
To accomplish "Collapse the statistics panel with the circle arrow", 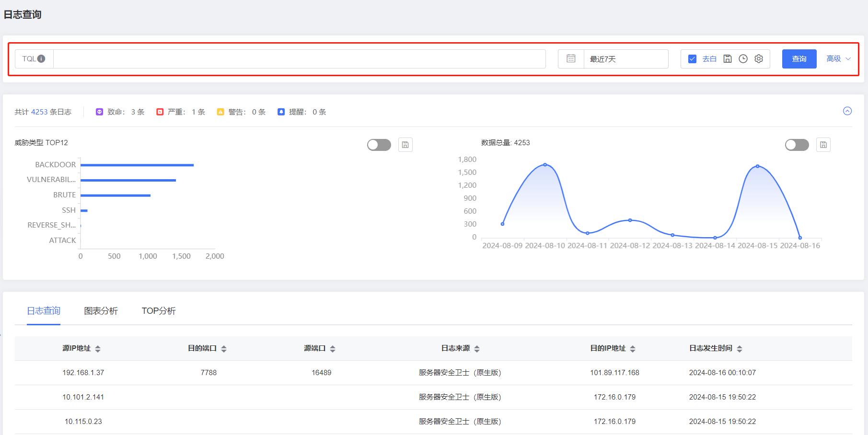I will (847, 111).
